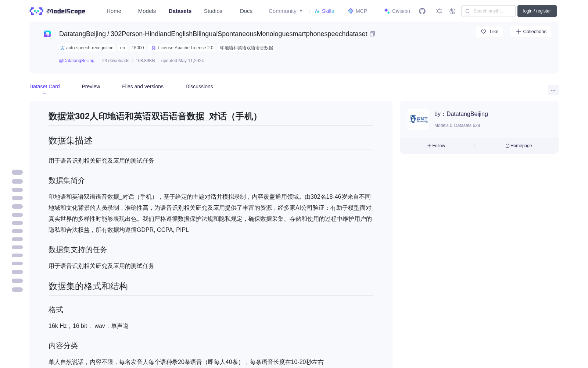Image resolution: width=588 pixels, height=368 pixels.
Task: Click the plus icon on the Collections button
Action: click(519, 32)
